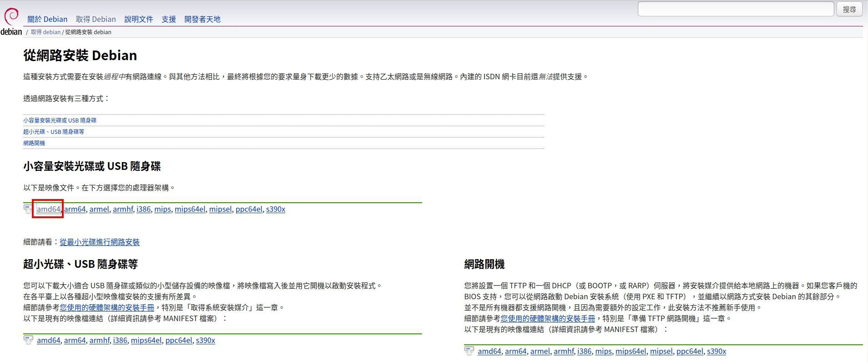Viewport: 868px width, 363px height.
Task: Open the 開發者天地 menu item
Action: [202, 19]
